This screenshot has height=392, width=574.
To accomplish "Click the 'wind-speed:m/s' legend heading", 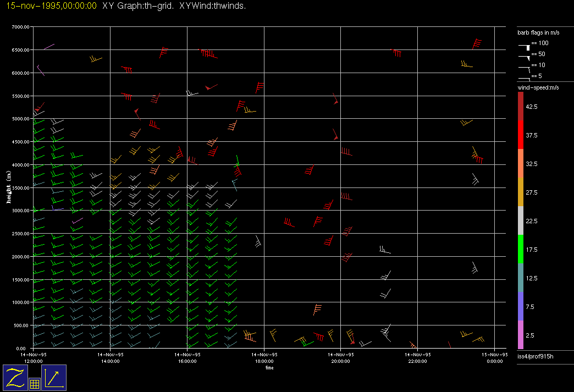I will [538, 88].
